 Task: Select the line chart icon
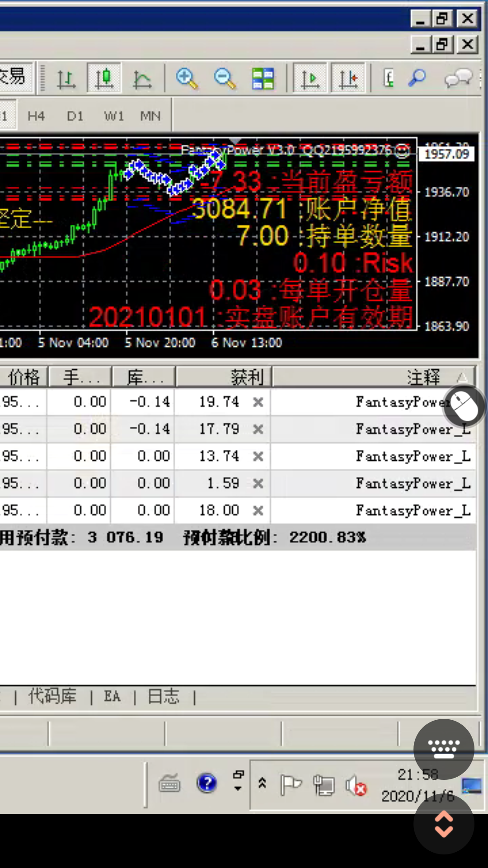click(142, 79)
